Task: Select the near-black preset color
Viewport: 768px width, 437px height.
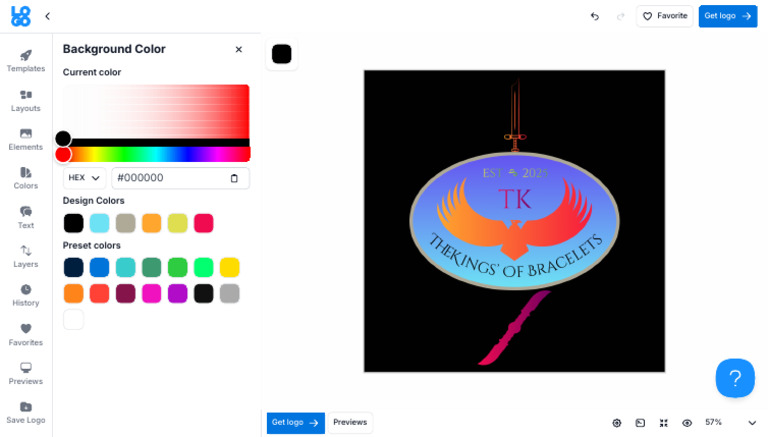Action: (x=203, y=293)
